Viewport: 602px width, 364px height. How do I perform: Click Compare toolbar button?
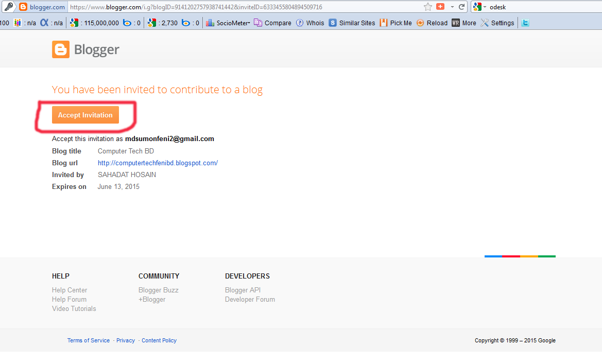pyautogui.click(x=272, y=23)
